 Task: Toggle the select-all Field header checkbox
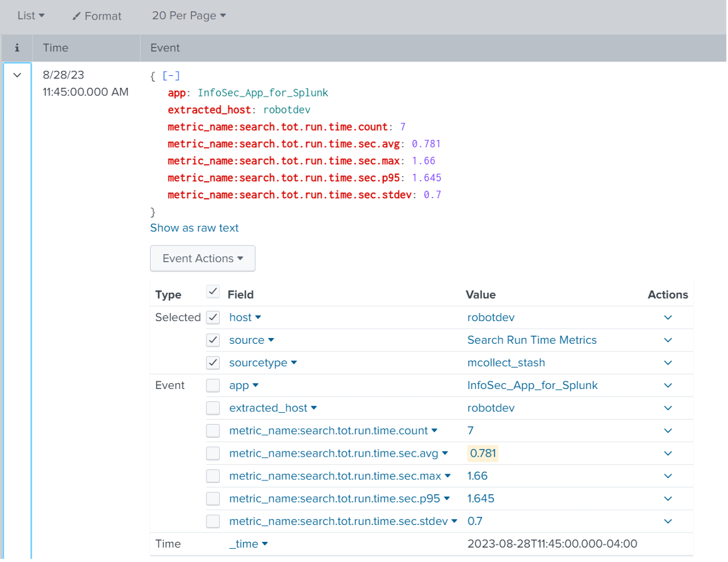pyautogui.click(x=213, y=292)
